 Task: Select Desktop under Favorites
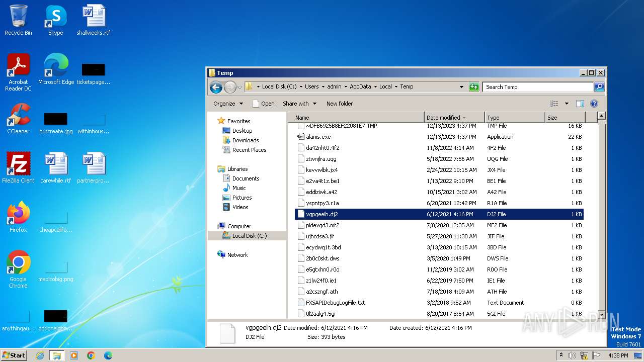[x=242, y=131]
